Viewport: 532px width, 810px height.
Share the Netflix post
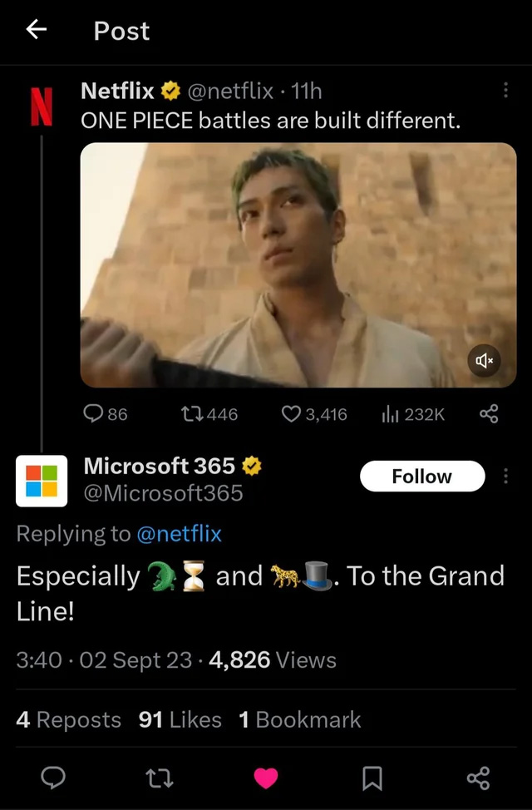[x=489, y=413]
